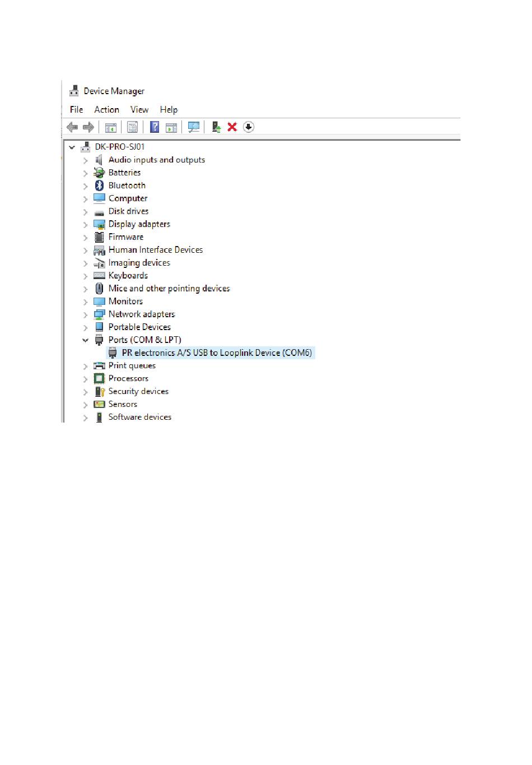Select the Ports (COM & LPT) label
The height and width of the screenshot is (765, 532).
tap(144, 340)
